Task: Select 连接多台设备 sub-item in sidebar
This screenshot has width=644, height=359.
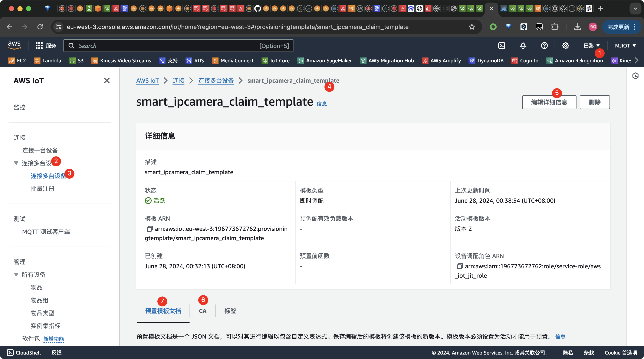Action: (x=48, y=176)
